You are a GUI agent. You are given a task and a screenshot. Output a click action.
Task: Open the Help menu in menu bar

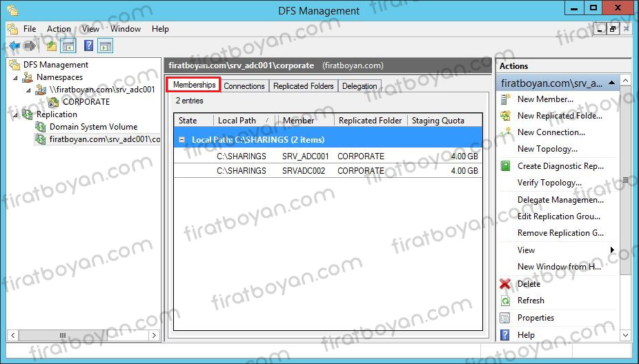(160, 29)
